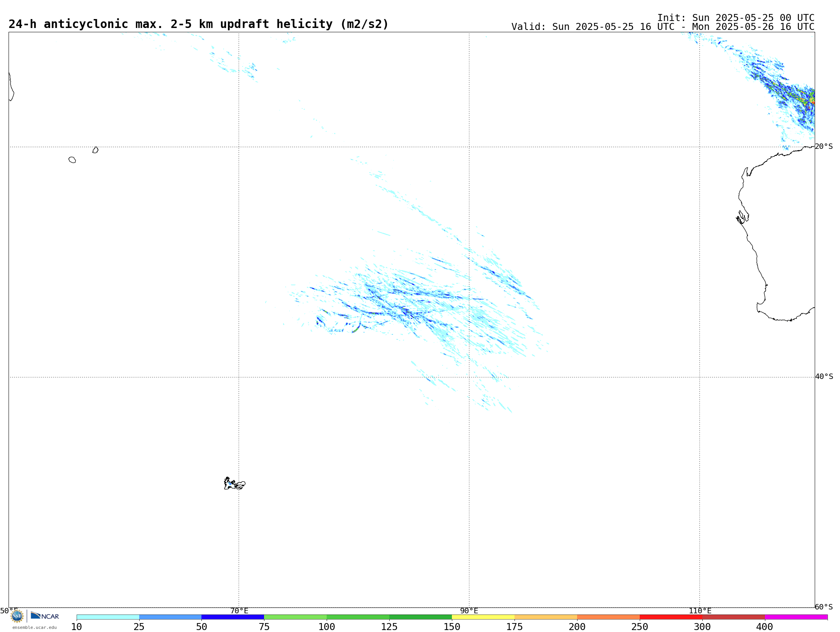Screen dimensions: 840x632
Task: Select the medium blue 25–50 color swatch
Action: point(170,617)
